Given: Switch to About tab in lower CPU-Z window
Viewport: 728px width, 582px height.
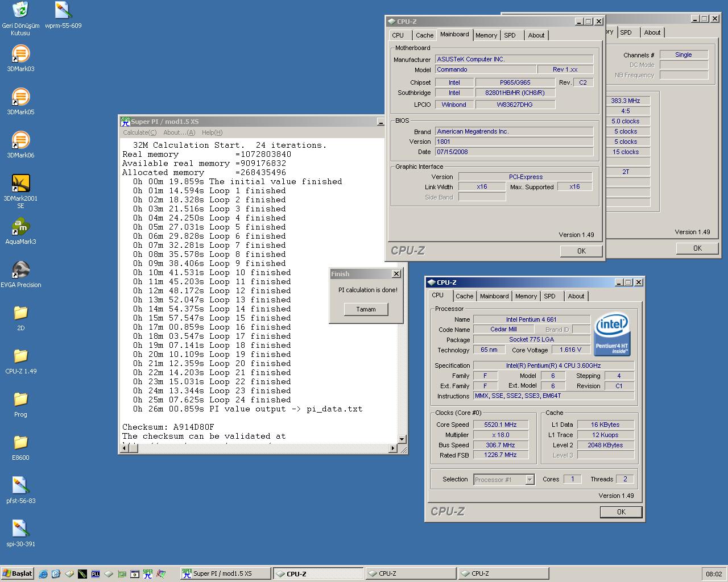Looking at the screenshot, I should (576, 296).
